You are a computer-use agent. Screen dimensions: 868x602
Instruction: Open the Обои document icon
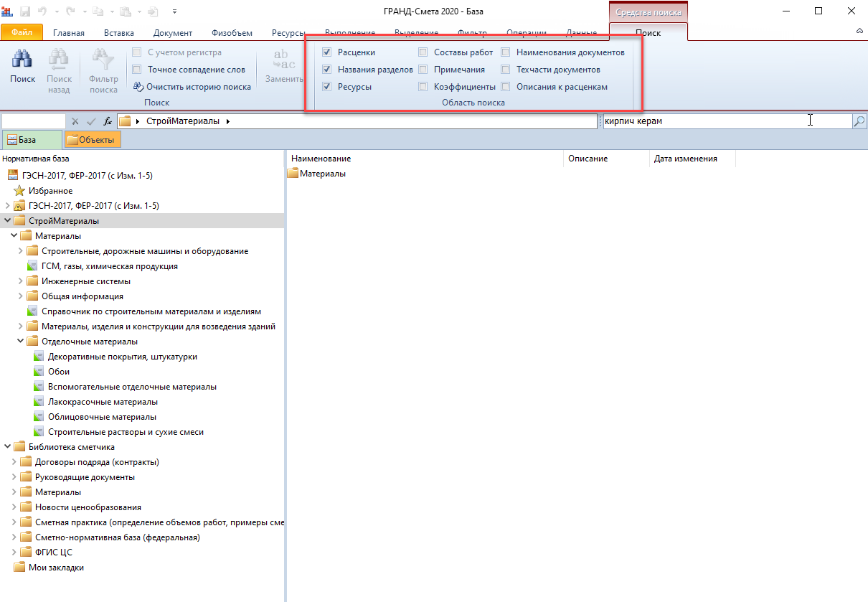pyautogui.click(x=40, y=372)
